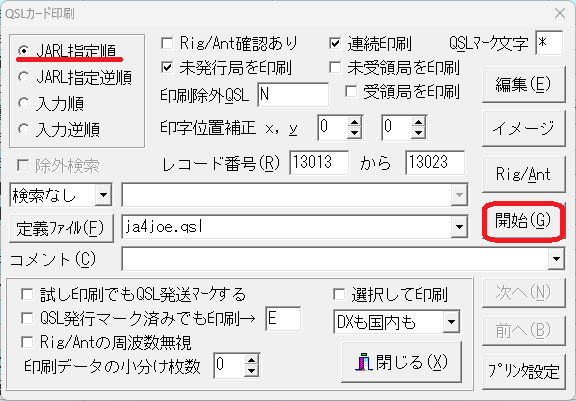Image resolution: width=576 pixels, height=401 pixels.
Task: Toggle 未発行局を印刷 checkbox
Action: tap(167, 68)
